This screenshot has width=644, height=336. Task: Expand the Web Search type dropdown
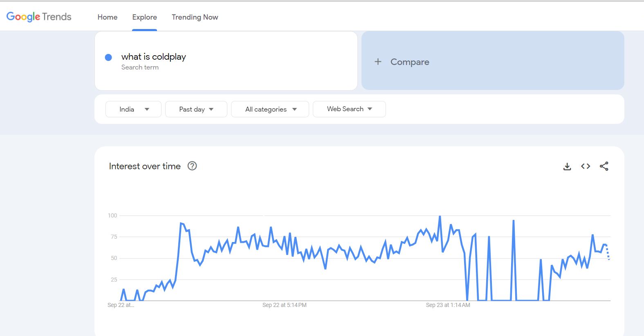click(x=349, y=109)
